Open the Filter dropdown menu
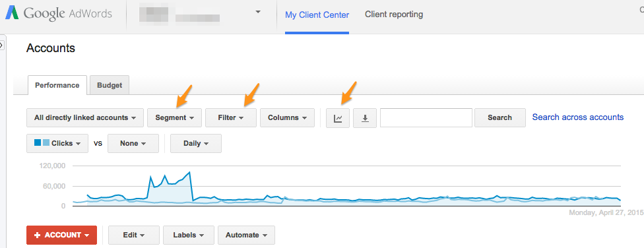 pos(231,118)
